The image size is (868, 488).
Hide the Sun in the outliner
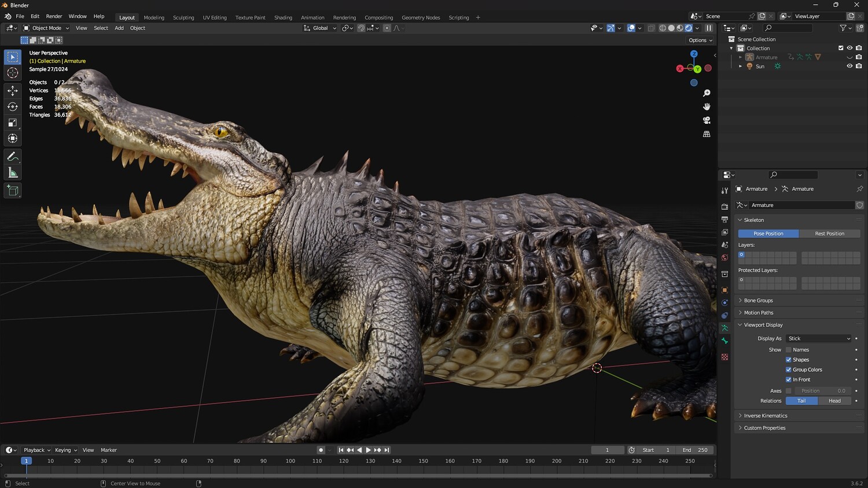click(849, 66)
